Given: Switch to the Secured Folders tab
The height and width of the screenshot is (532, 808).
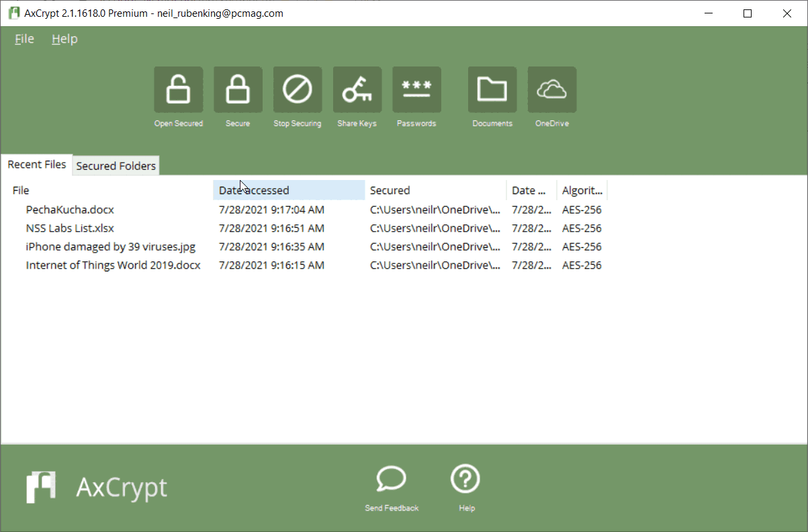Looking at the screenshot, I should (x=115, y=165).
